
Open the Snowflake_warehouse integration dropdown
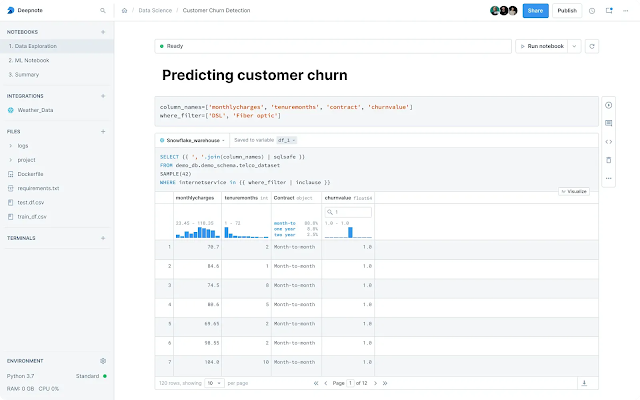[x=192, y=140]
